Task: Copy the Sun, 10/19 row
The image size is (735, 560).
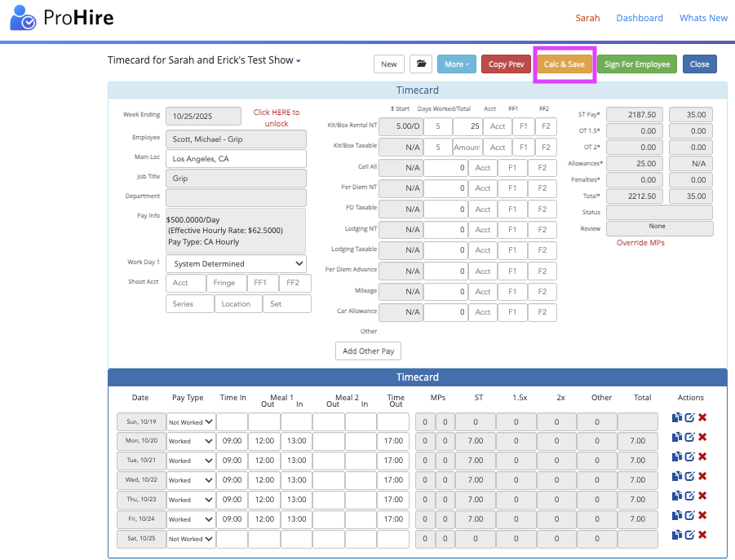Action: 677,417
